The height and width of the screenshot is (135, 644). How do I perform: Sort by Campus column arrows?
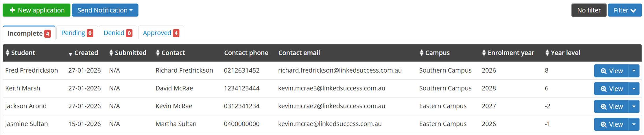point(421,53)
